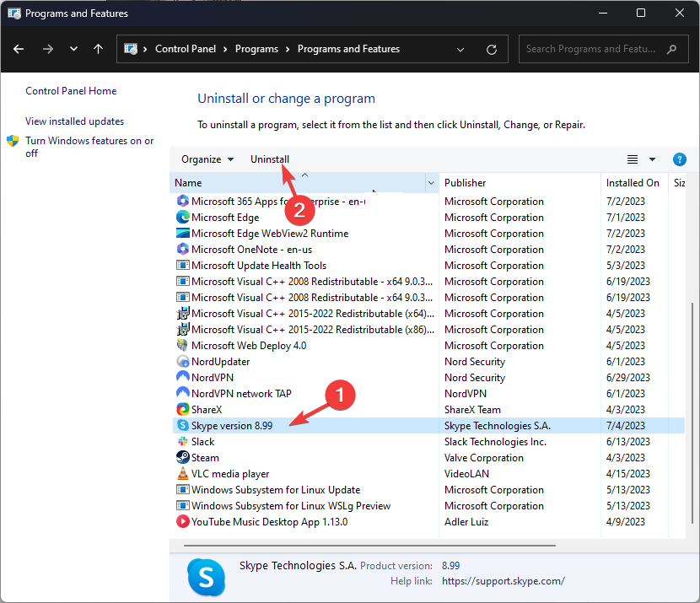Viewport: 700px width, 603px height.
Task: Select Microsoft Visual C++ 2015-2022 (x64) row
Action: (x=428, y=314)
